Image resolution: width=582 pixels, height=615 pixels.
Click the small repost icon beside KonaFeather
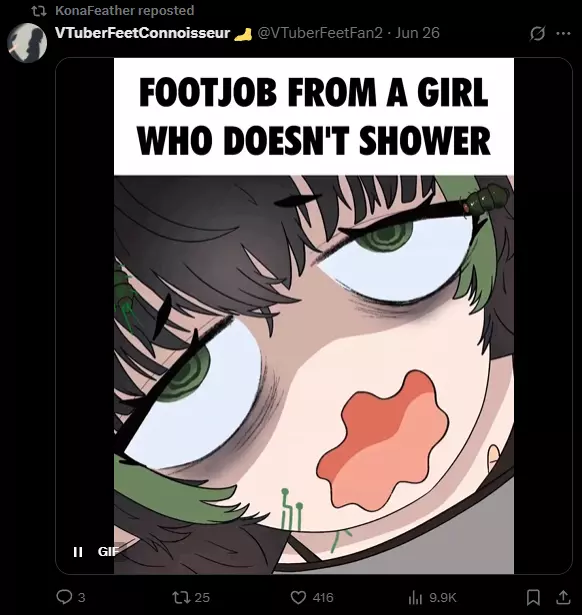[x=39, y=11]
